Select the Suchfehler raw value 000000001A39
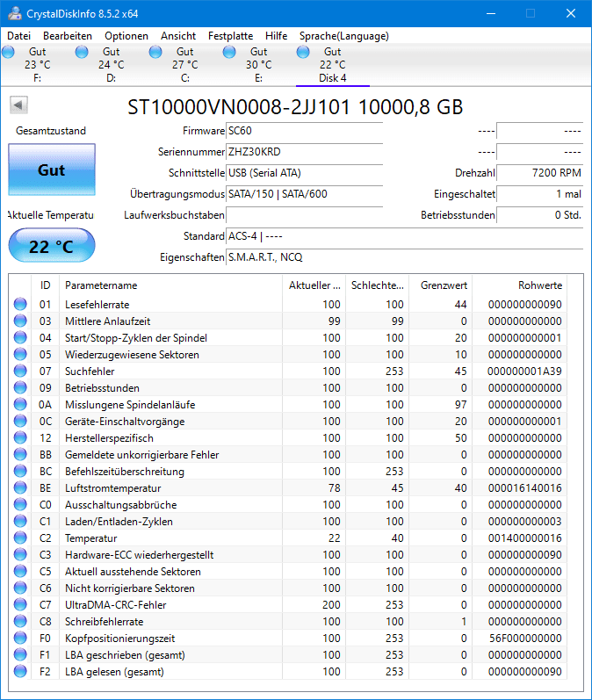 [x=524, y=371]
